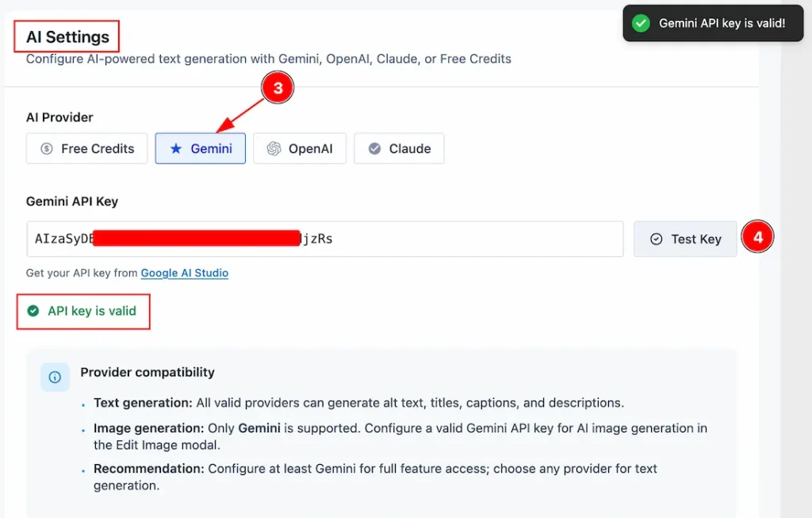Click the green check in toast notification
The image size is (812, 518).
click(x=641, y=23)
